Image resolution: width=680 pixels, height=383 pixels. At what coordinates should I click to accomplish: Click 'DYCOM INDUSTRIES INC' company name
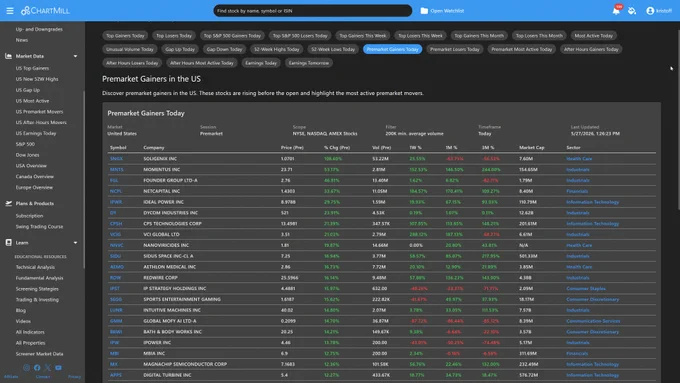click(x=170, y=213)
